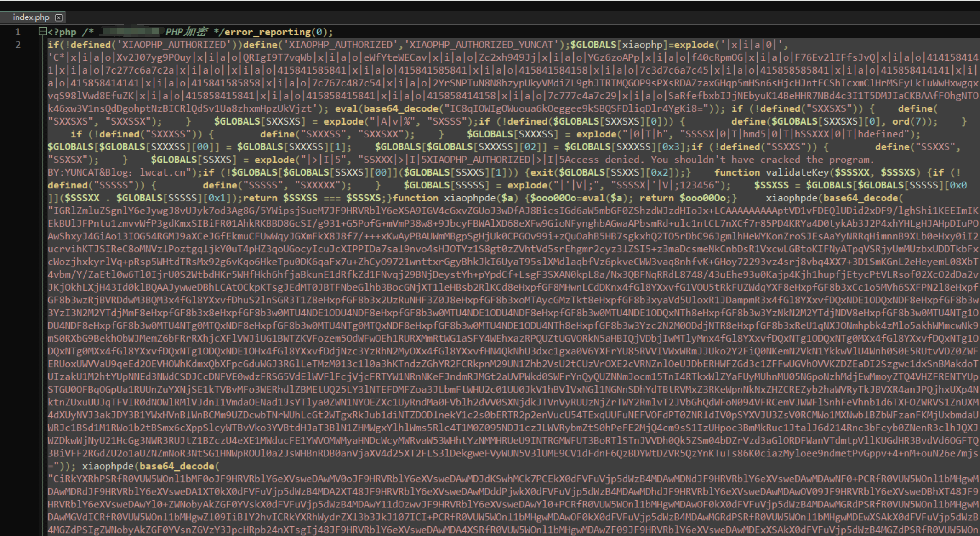Click the PHP加密 comment text
This screenshot has width=980, height=536.
(x=186, y=32)
